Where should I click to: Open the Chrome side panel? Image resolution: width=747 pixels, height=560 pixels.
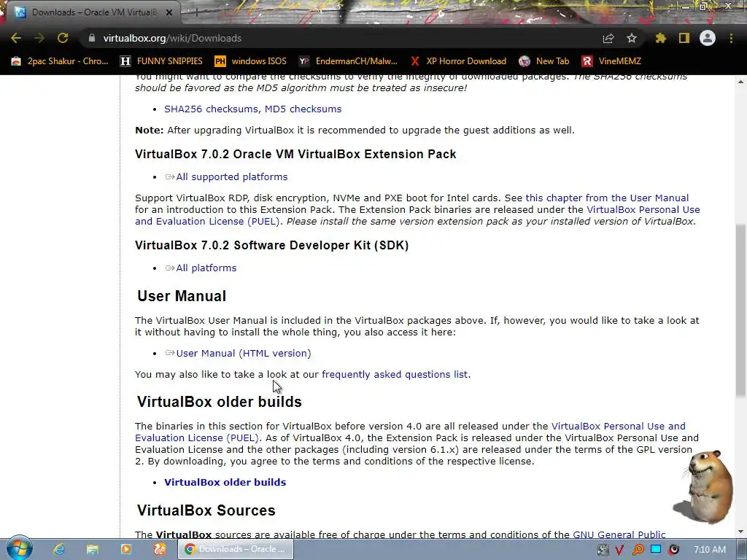684,38
